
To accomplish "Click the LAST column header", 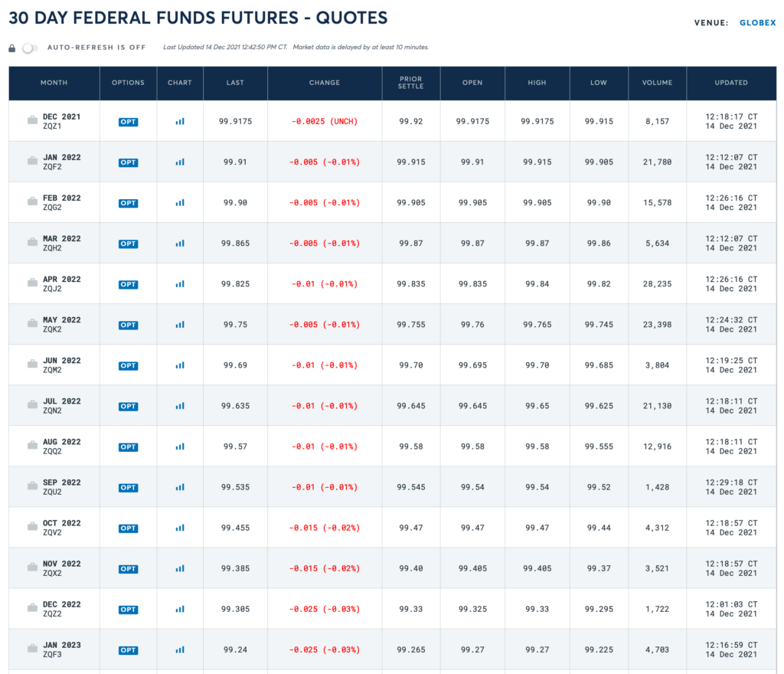I will (235, 83).
